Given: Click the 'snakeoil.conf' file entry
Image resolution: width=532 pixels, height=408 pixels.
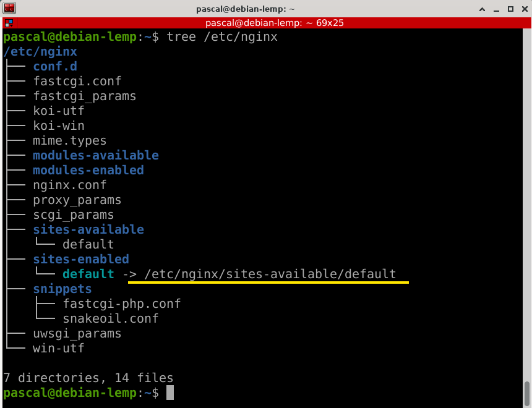Looking at the screenshot, I should click(x=111, y=319).
